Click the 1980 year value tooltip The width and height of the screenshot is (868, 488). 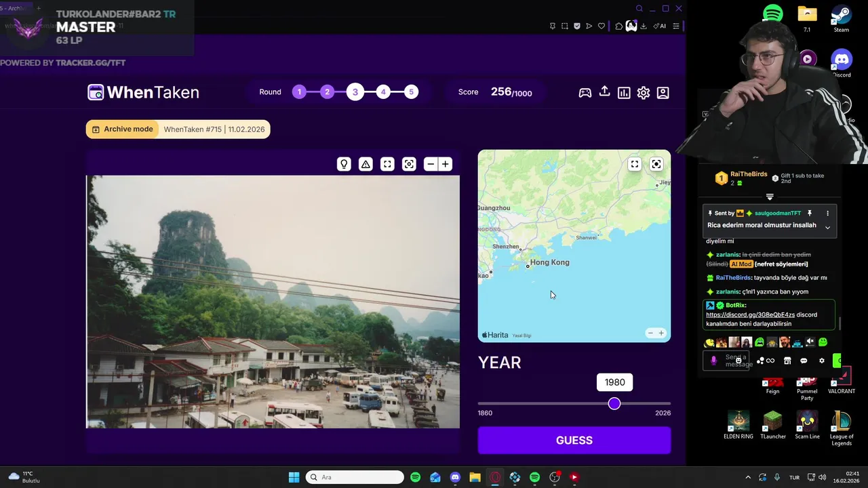click(x=615, y=382)
